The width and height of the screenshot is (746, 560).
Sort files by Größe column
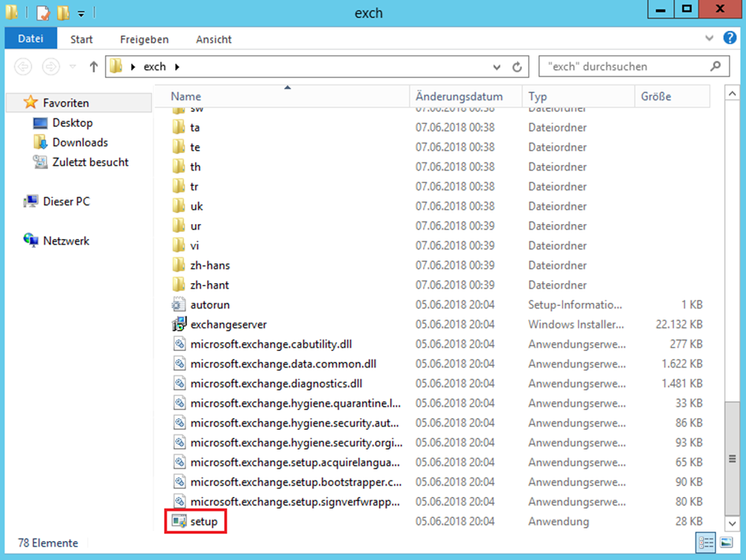click(671, 96)
